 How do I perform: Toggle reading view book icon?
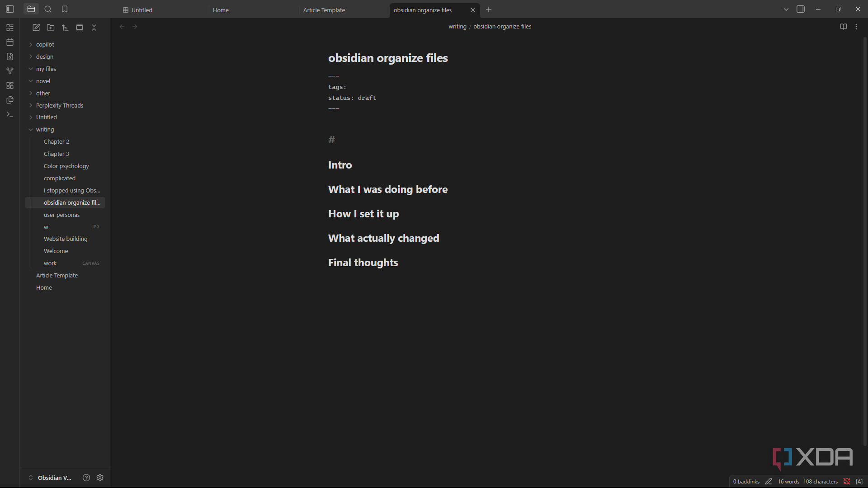[x=844, y=27]
